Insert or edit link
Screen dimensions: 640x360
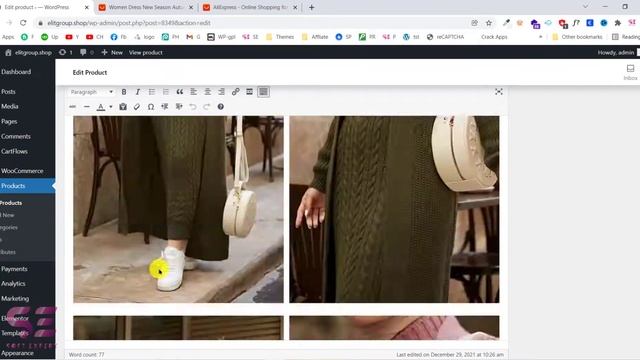(236, 92)
